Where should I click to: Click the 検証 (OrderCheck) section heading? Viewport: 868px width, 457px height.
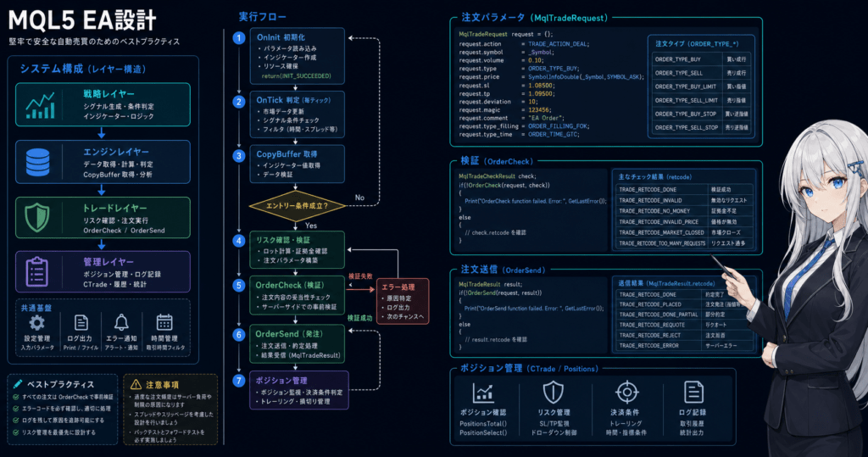tap(497, 161)
